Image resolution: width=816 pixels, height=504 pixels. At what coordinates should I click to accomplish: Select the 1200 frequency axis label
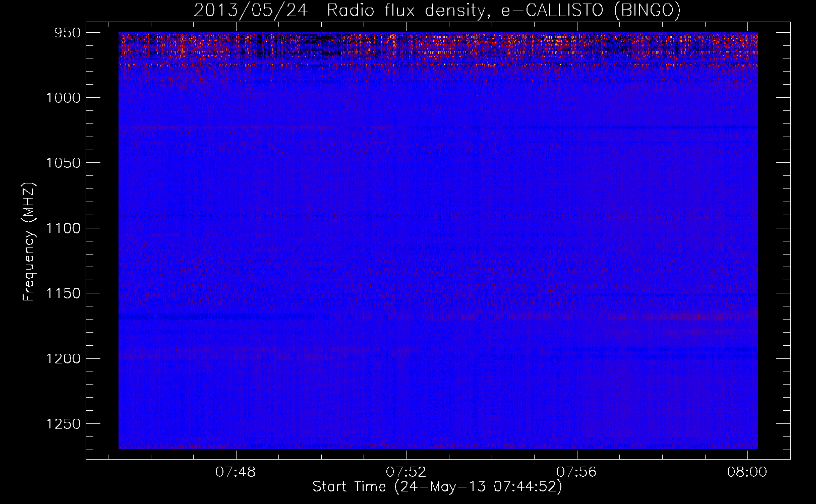coord(63,358)
